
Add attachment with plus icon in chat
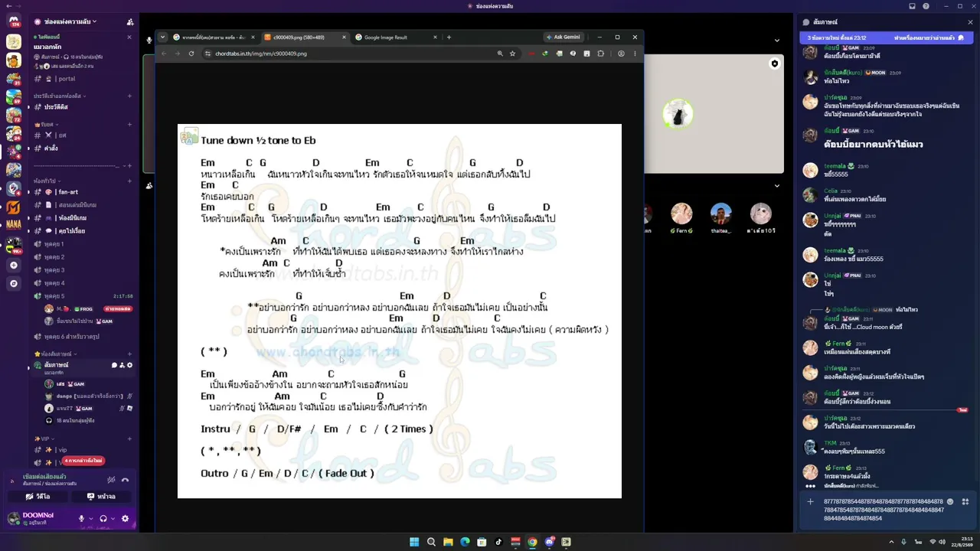pyautogui.click(x=810, y=502)
